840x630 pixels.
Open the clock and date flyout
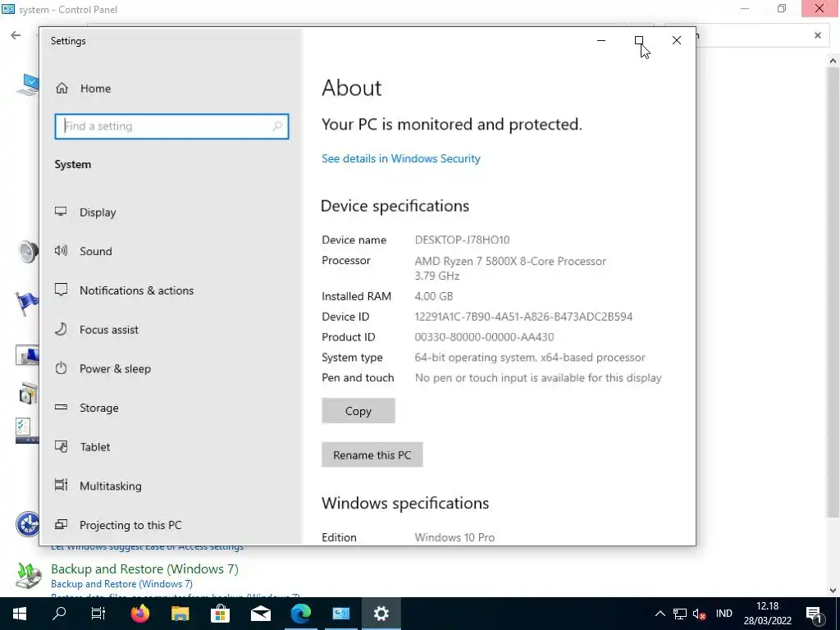(767, 614)
